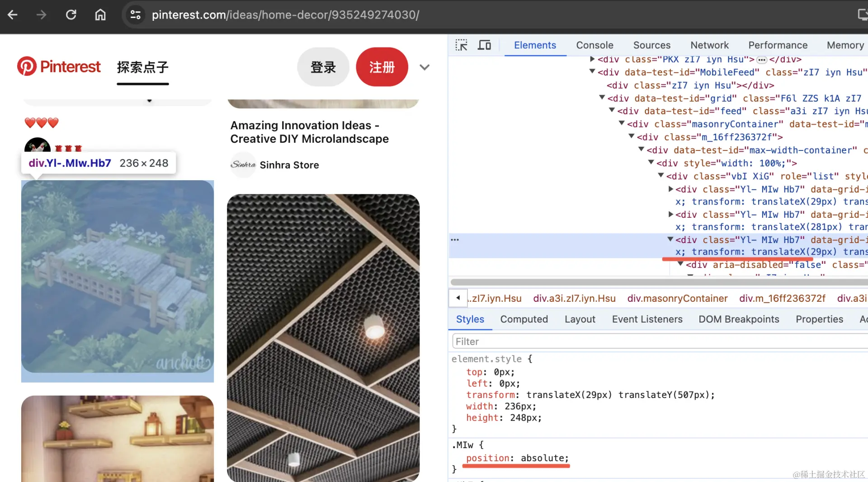Click in the Styles Filter field
868x482 pixels.
click(660, 342)
